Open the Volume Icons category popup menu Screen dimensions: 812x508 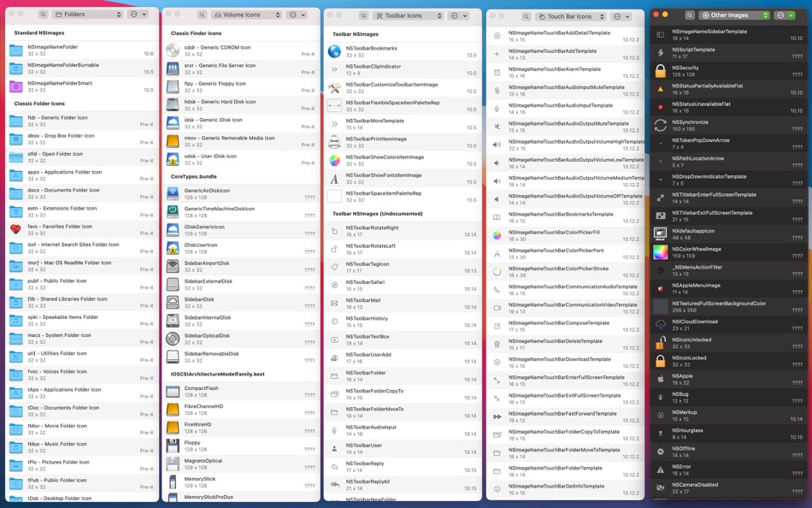(x=246, y=15)
